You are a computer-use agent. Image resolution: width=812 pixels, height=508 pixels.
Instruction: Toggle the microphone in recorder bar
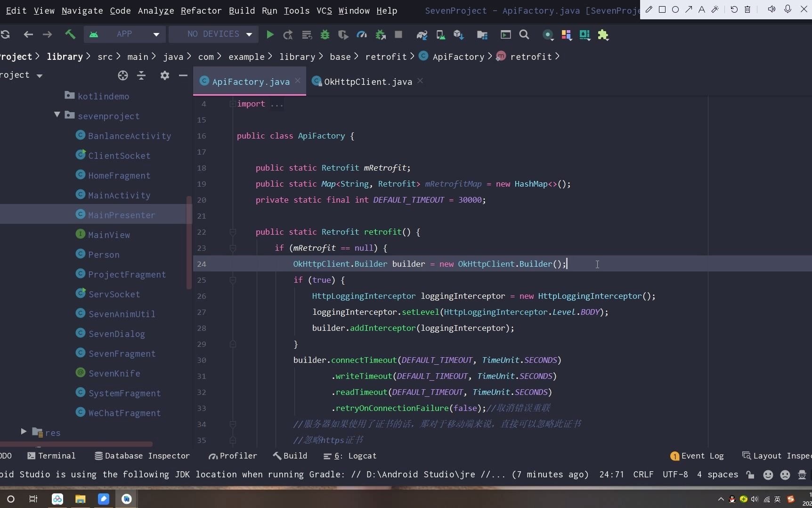[x=788, y=9]
